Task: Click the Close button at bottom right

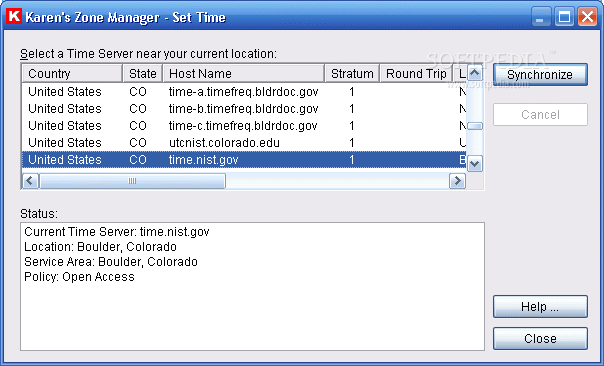Action: [540, 339]
